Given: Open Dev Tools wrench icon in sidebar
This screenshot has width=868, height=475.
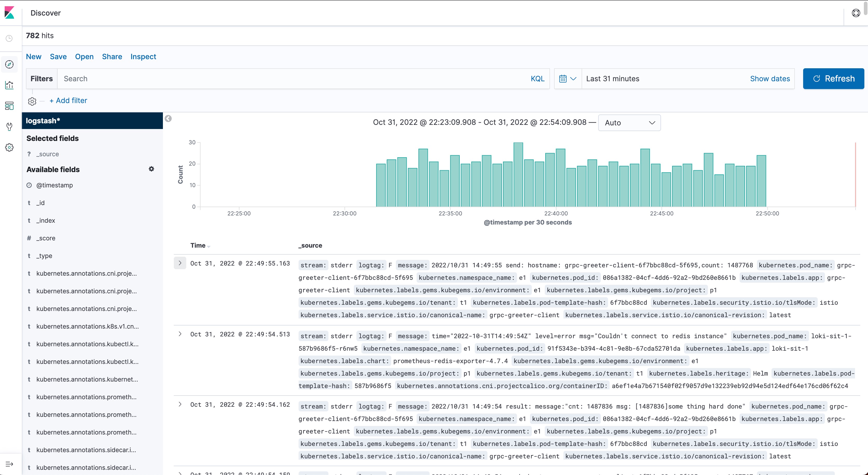Looking at the screenshot, I should point(9,127).
